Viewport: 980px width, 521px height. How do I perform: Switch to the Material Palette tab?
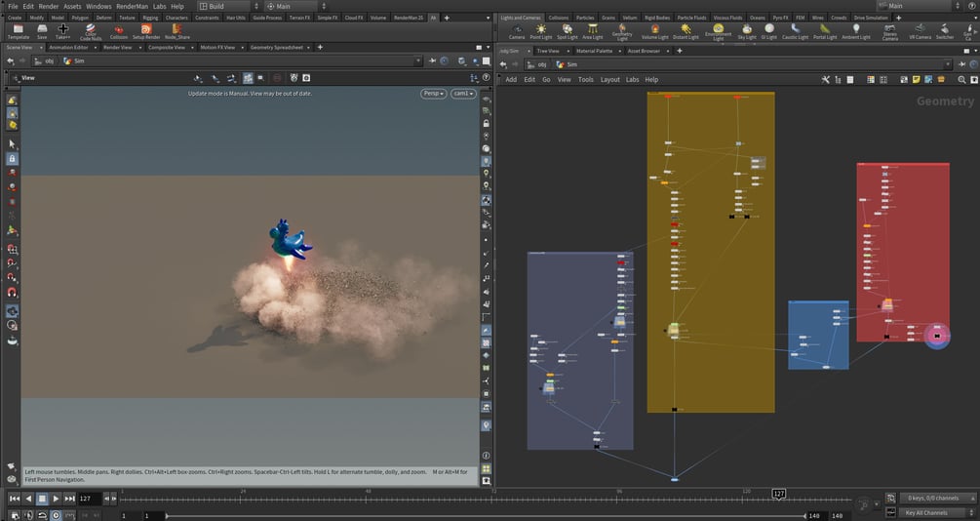point(594,51)
